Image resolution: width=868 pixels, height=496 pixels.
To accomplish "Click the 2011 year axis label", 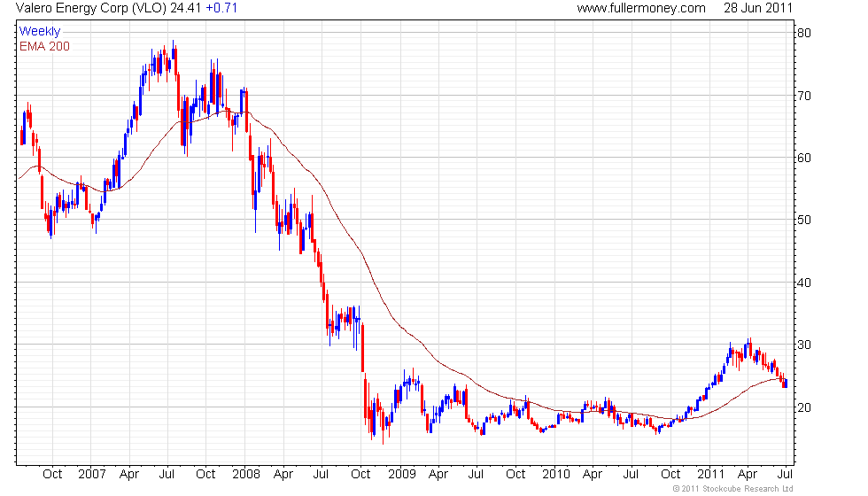I will coord(710,475).
